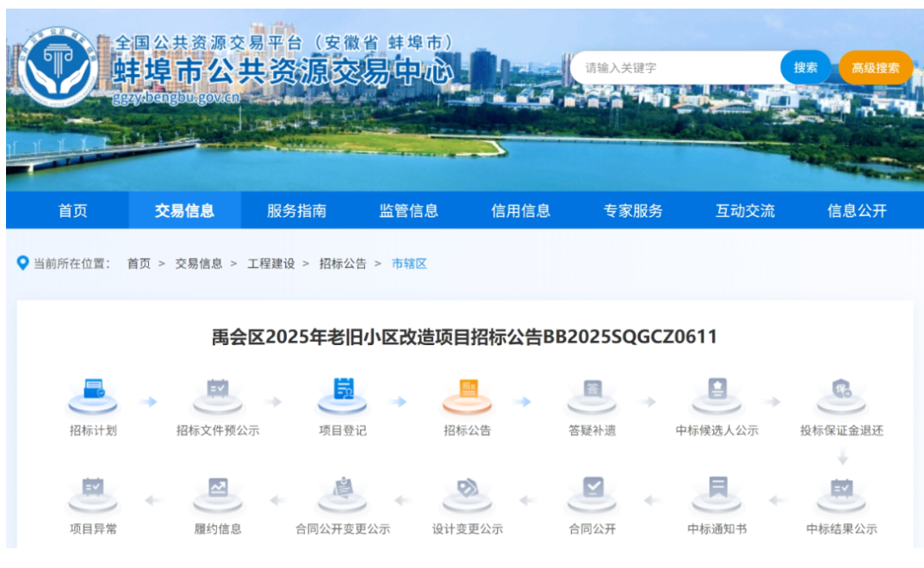Select the 合同公开变更公示 step icon
The image size is (924, 568).
343,494
